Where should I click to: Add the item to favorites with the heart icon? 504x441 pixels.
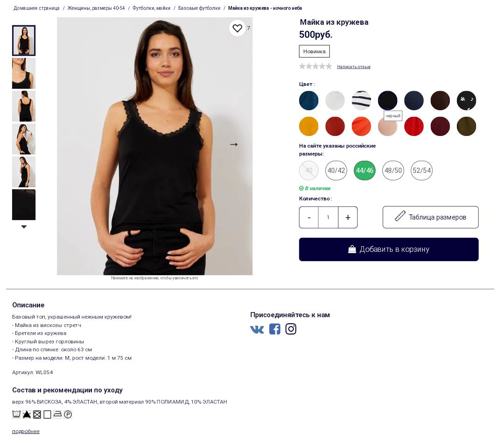[x=237, y=28]
